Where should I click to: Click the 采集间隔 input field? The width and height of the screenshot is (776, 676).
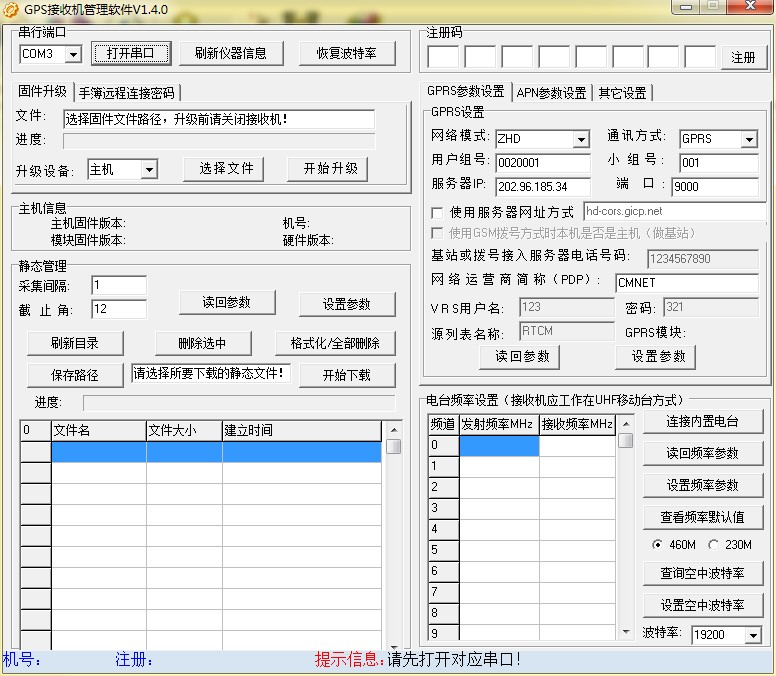point(119,285)
